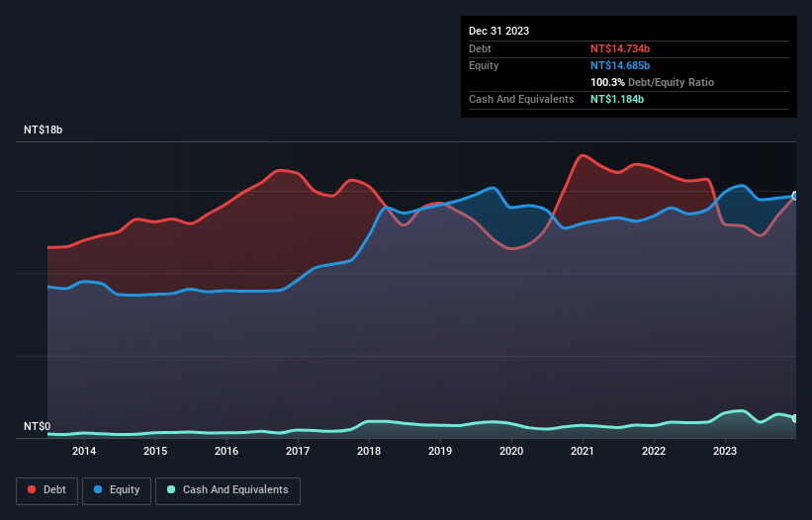Click the 2014 x-axis label

pyautogui.click(x=84, y=451)
